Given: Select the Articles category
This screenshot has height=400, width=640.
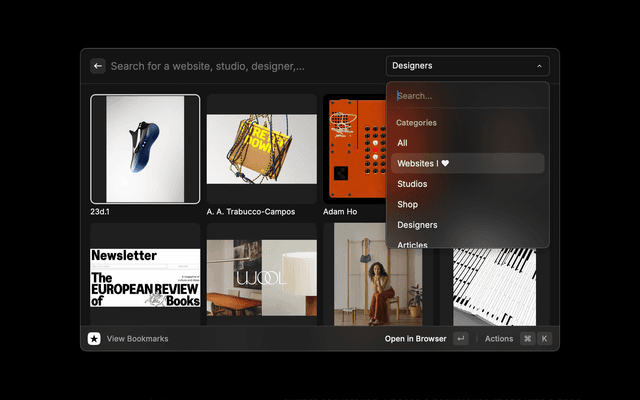Looking at the screenshot, I should click(412, 244).
